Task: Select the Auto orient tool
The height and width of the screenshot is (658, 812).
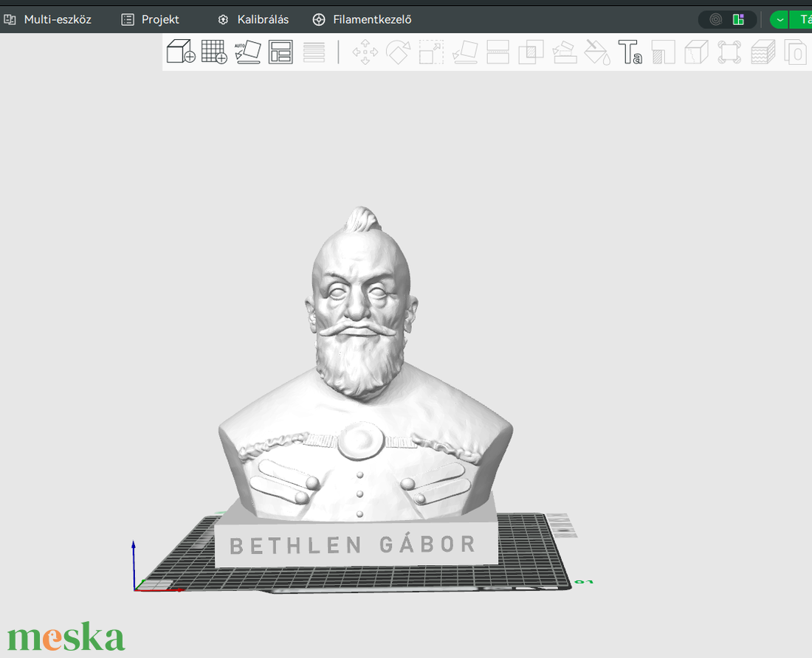Action: click(247, 52)
